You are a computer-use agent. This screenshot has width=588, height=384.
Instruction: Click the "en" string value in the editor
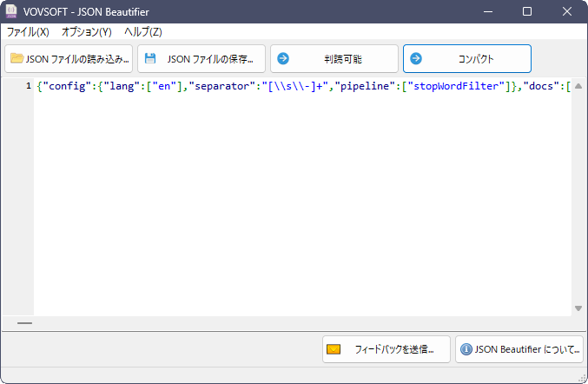(x=164, y=86)
